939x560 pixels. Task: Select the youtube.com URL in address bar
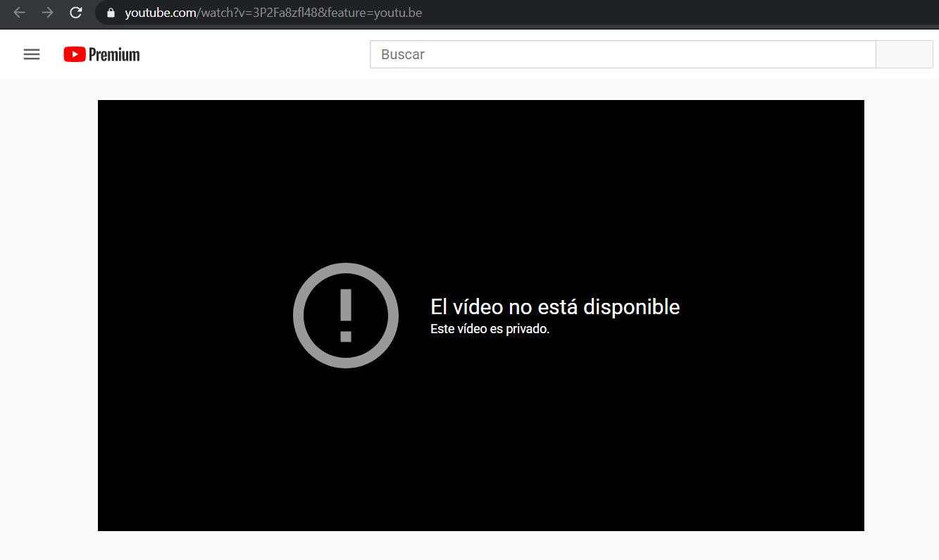pyautogui.click(x=273, y=13)
